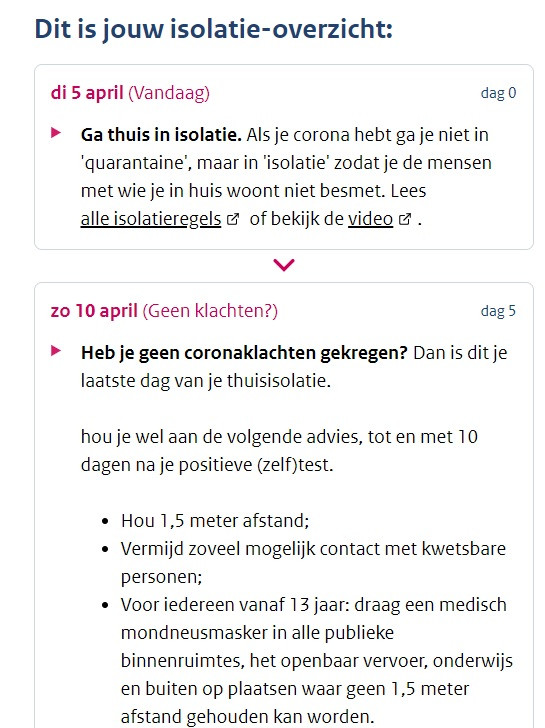Screen dimensions: 545x728
Task: Click the 'dag 0' label
Action: (498, 93)
